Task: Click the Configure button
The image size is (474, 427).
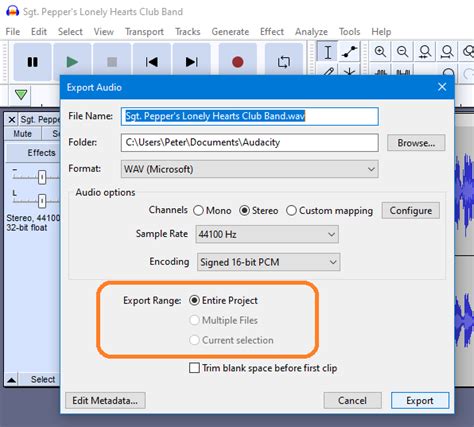Action: coord(411,211)
